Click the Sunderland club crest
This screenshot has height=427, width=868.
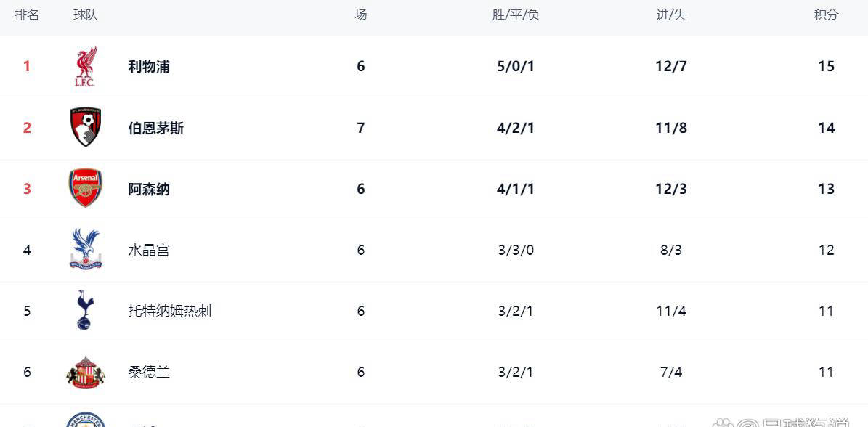click(x=85, y=372)
